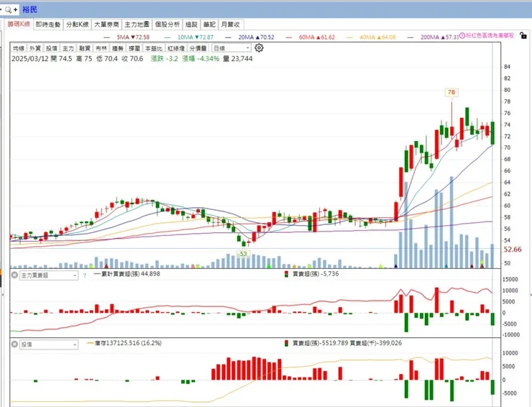Click the date 2025/03/12 in info row

[x=30, y=58]
